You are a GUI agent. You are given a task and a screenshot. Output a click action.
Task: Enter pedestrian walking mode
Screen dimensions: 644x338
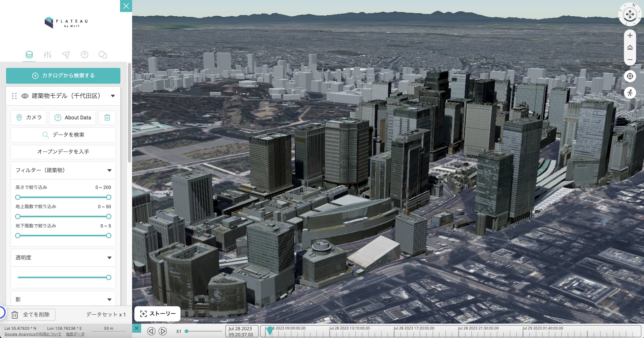click(630, 92)
